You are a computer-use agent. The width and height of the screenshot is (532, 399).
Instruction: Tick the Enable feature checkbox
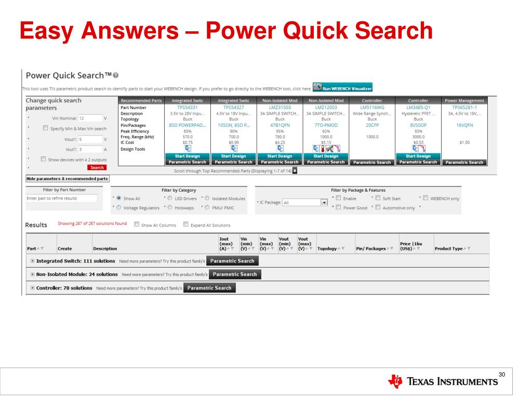tap(338, 198)
